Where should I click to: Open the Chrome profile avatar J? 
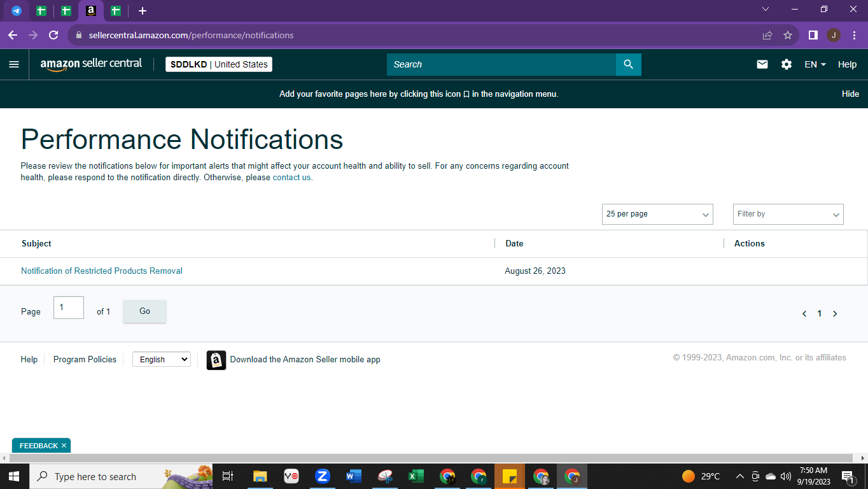click(x=833, y=35)
